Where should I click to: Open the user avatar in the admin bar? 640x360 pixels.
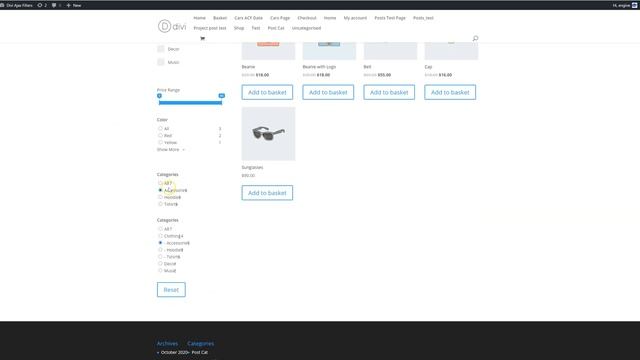[x=635, y=5]
